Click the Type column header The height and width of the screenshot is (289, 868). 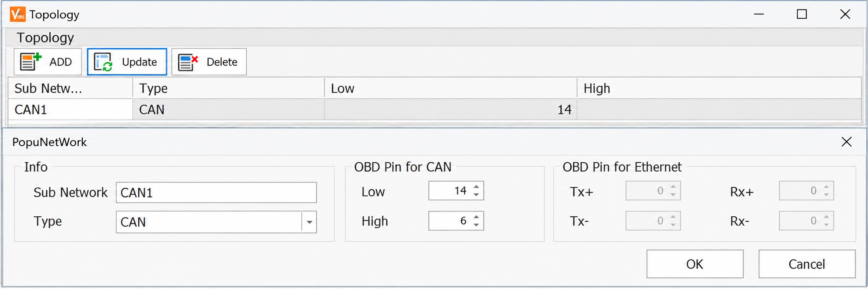click(x=228, y=88)
